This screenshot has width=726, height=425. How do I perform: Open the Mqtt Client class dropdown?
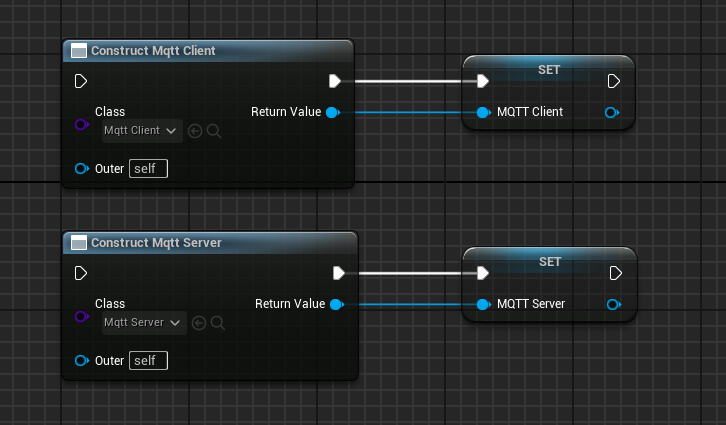point(141,130)
